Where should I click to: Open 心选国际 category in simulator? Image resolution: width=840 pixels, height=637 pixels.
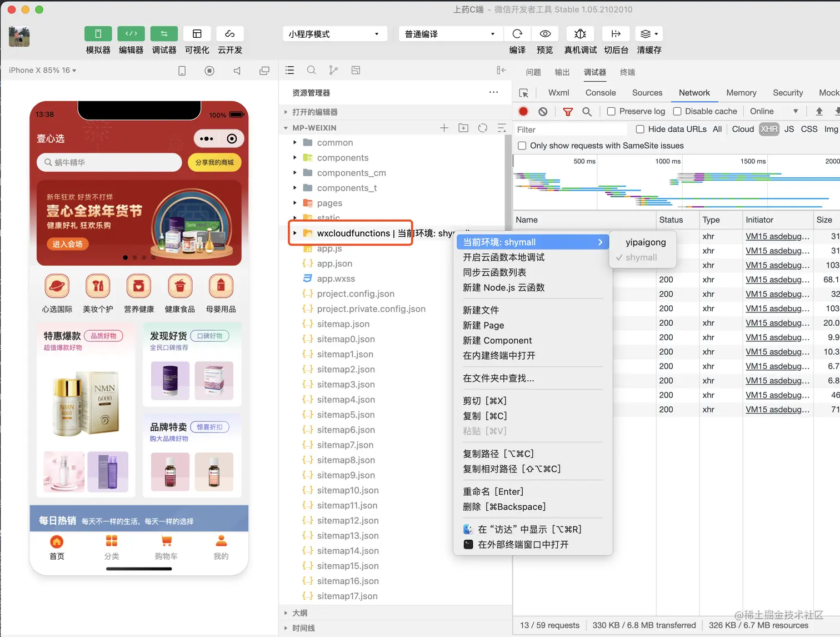click(x=57, y=293)
